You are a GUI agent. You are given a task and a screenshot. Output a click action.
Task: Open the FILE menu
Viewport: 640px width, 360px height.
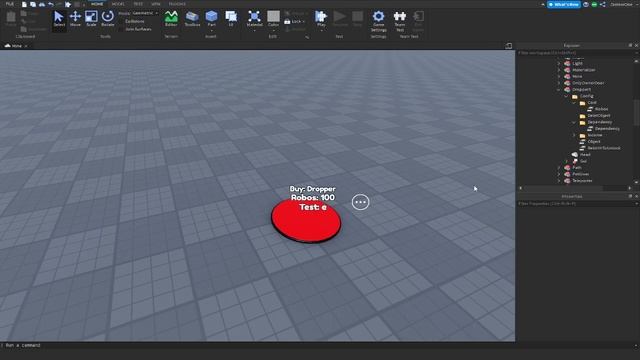[x=9, y=4]
